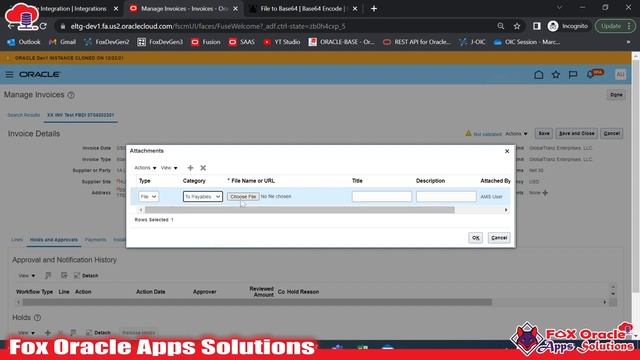640x360 pixels.
Task: Open the Gmail bookmark
Action: click(62, 42)
